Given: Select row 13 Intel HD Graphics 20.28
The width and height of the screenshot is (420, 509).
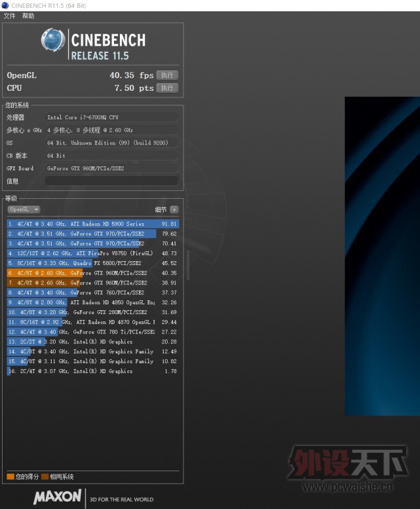Looking at the screenshot, I should click(x=93, y=341).
